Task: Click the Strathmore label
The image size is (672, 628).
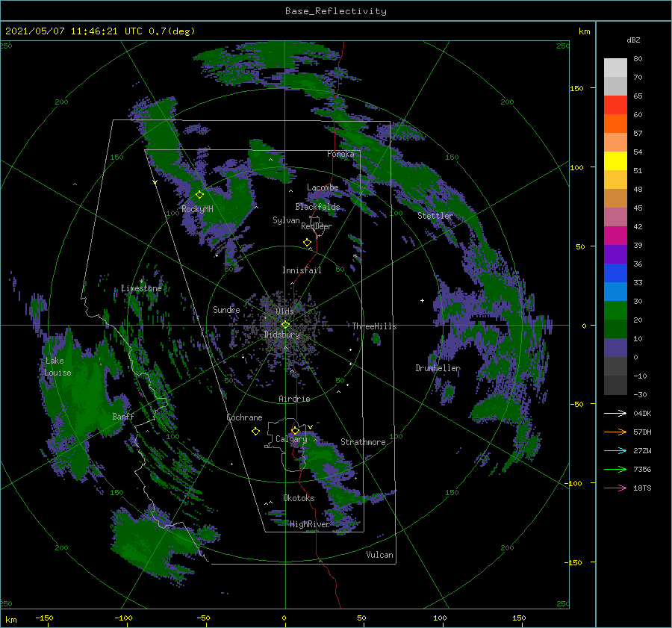Action: pos(364,442)
